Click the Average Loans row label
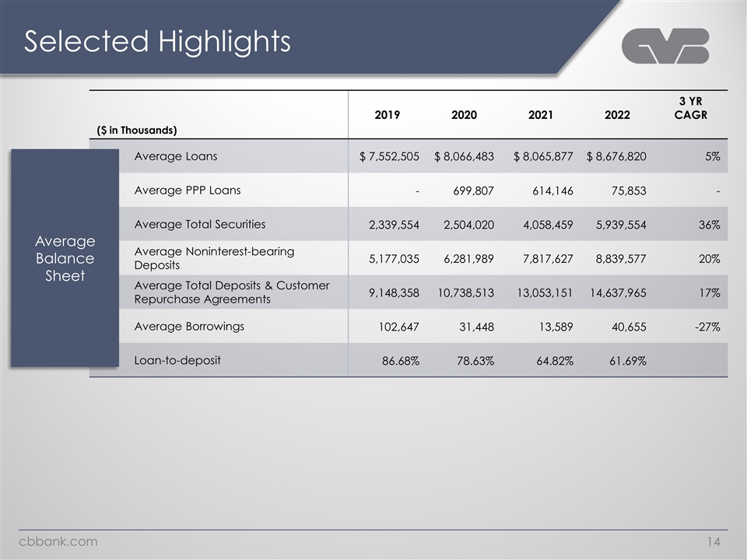Viewport: 747px width, 560px height. [176, 156]
